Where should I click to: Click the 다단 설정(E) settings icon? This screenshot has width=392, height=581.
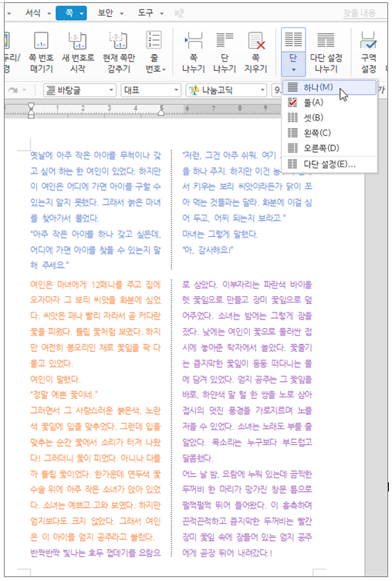point(292,164)
